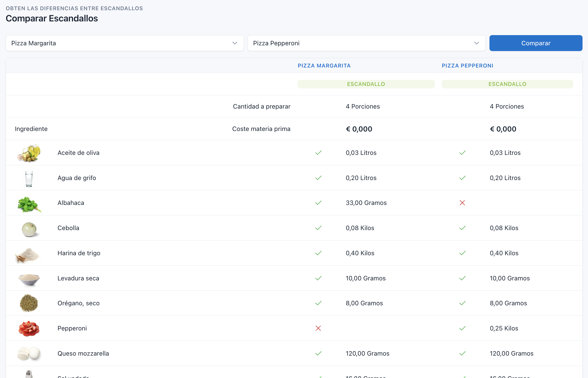Select the Pepperoni ingredient name
The height and width of the screenshot is (378, 588).
pos(72,328)
